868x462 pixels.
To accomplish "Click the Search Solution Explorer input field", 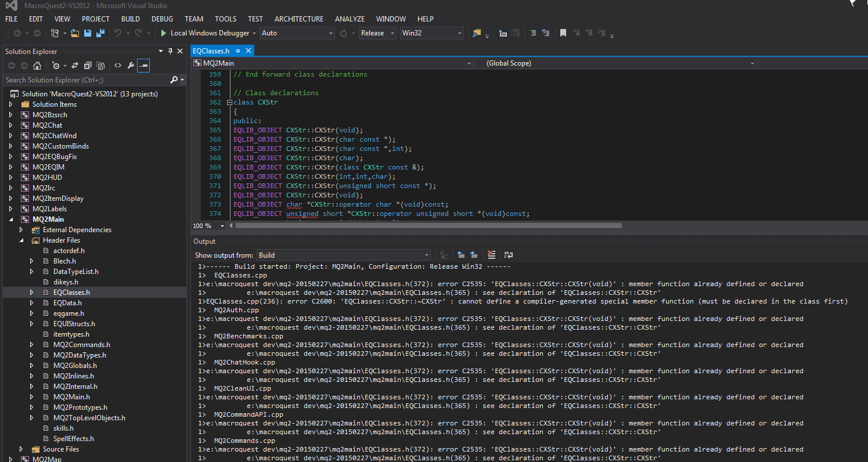I will pos(86,80).
